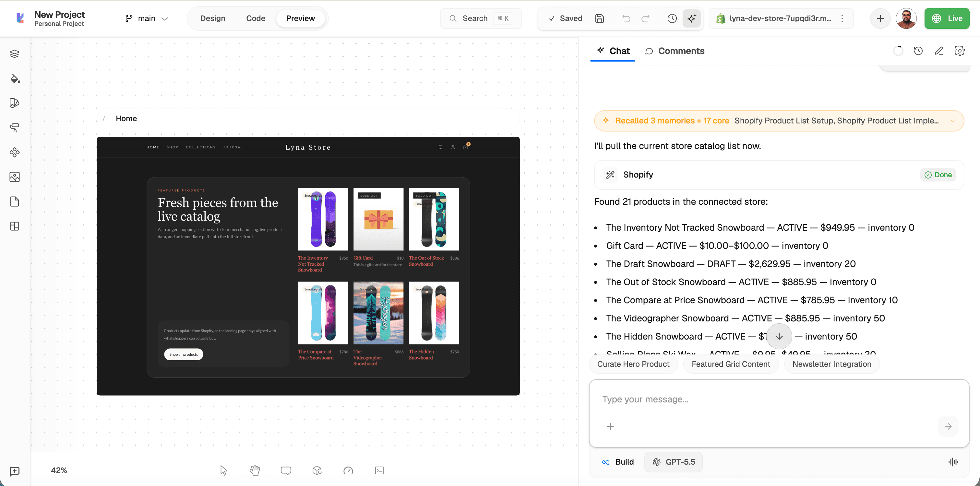Open the Comments tab
Viewport: 980px width, 486px height.
(x=675, y=51)
